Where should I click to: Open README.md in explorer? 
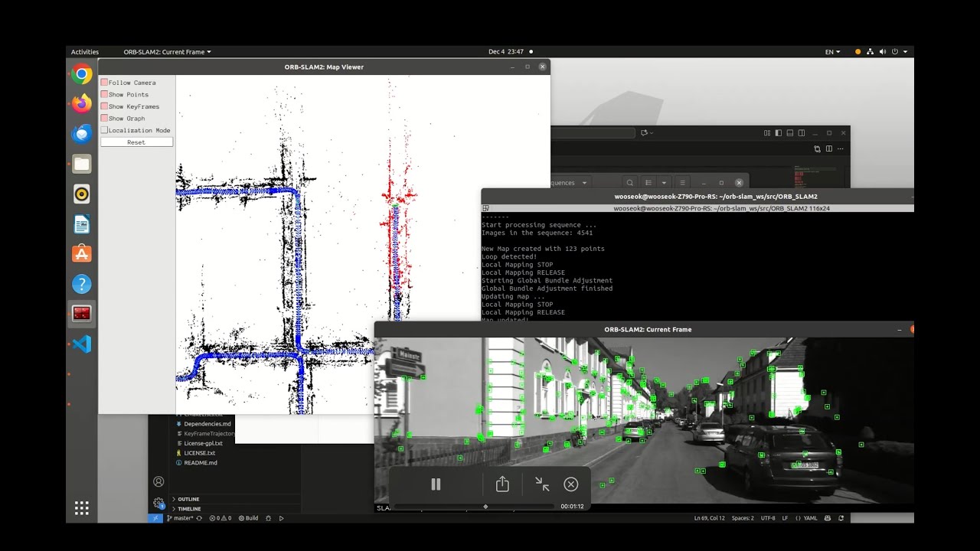pyautogui.click(x=201, y=463)
